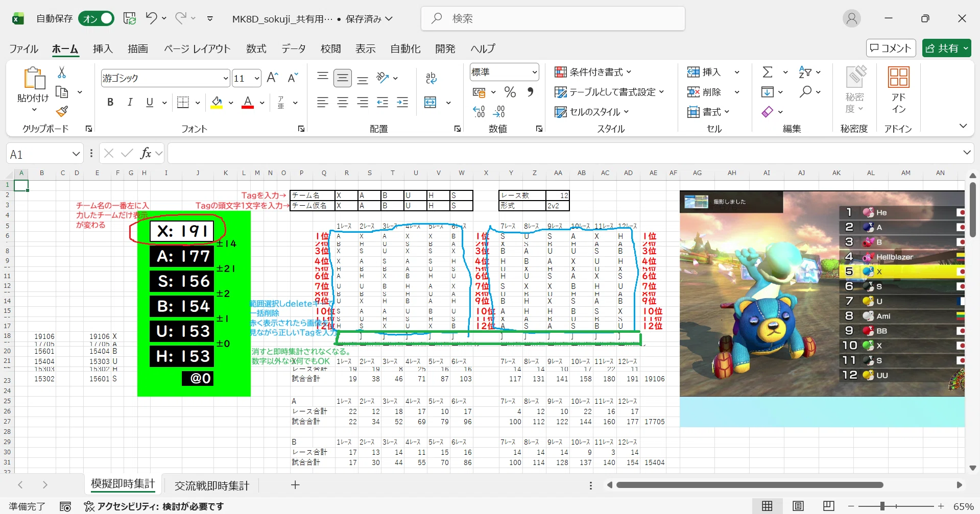This screenshot has height=514, width=980.
Task: Toggle the AutoSave (自動保存) switch
Action: [96, 18]
